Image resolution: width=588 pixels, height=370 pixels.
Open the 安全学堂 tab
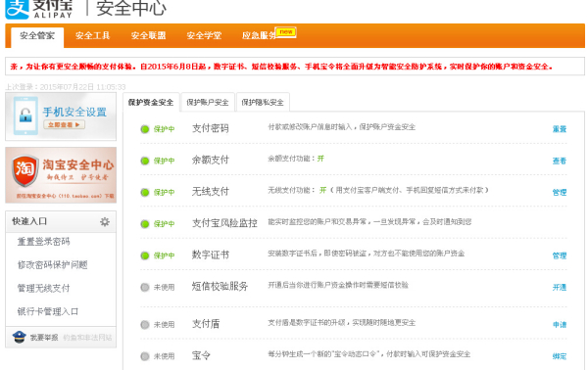point(204,35)
